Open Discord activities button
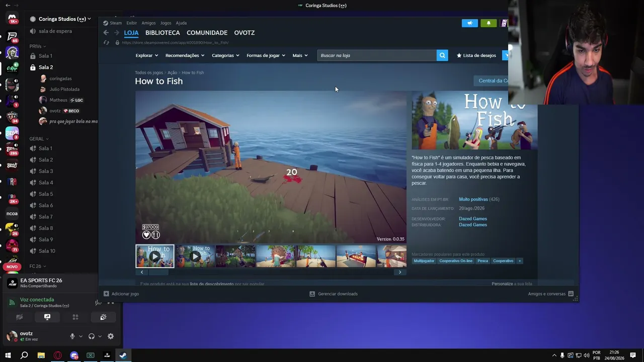 pyautogui.click(x=75, y=317)
